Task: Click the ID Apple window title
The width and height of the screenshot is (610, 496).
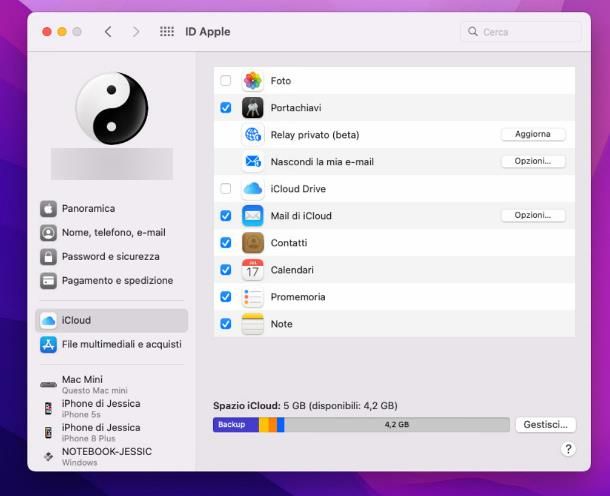Action: pos(207,32)
